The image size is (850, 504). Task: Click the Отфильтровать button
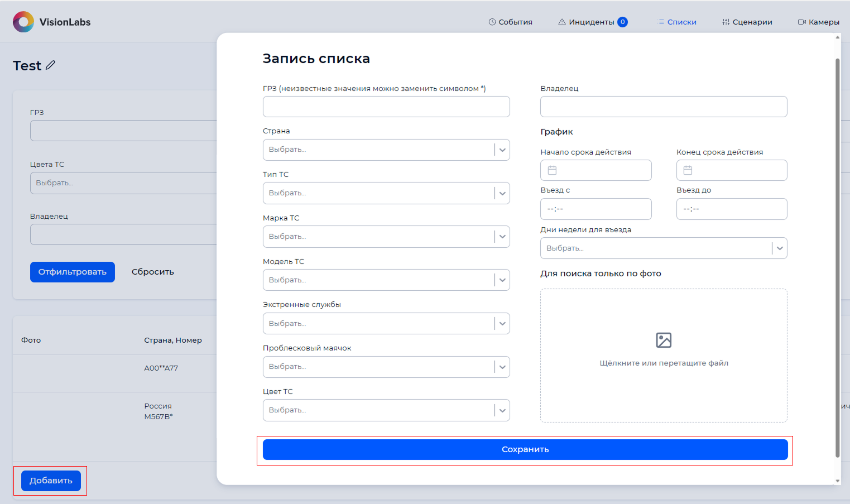coord(73,272)
